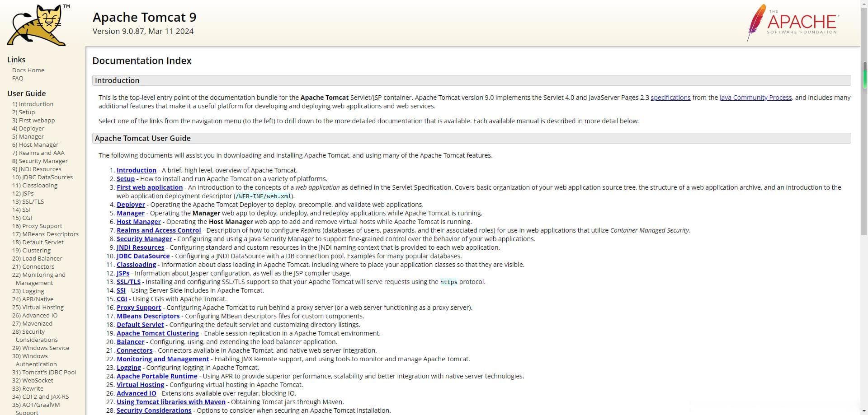Open 24) APR/Native in sidebar
This screenshot has height=415, width=868.
click(x=33, y=299)
